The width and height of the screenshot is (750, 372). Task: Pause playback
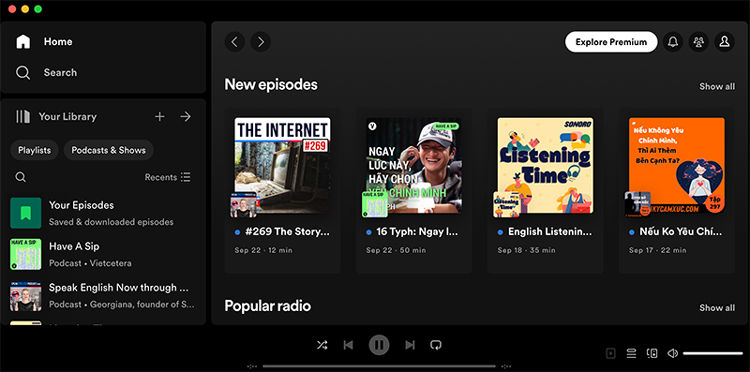(x=379, y=345)
